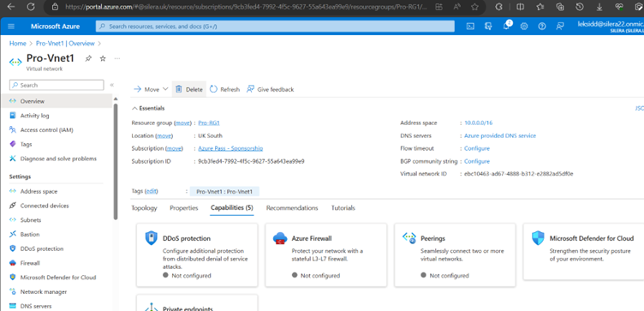The height and width of the screenshot is (311, 644).
Task: Focus the left menu Search field
Action: click(57, 85)
